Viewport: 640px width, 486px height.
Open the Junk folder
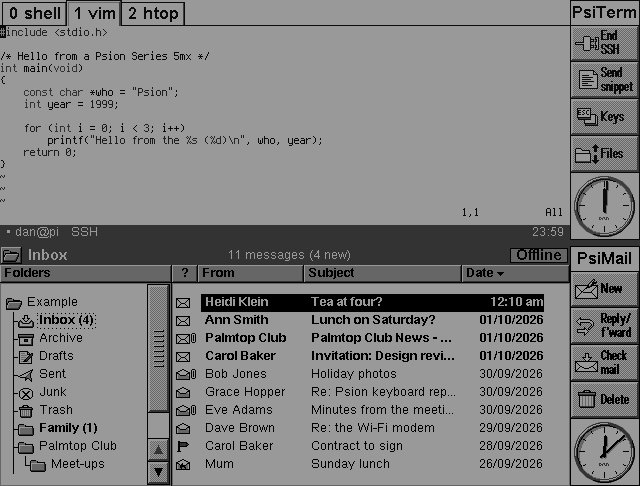pyautogui.click(x=53, y=392)
